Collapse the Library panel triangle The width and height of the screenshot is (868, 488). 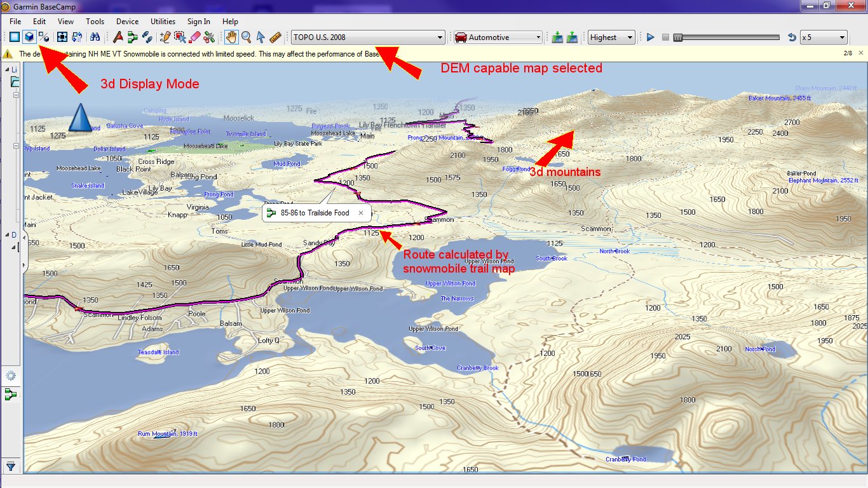point(8,69)
